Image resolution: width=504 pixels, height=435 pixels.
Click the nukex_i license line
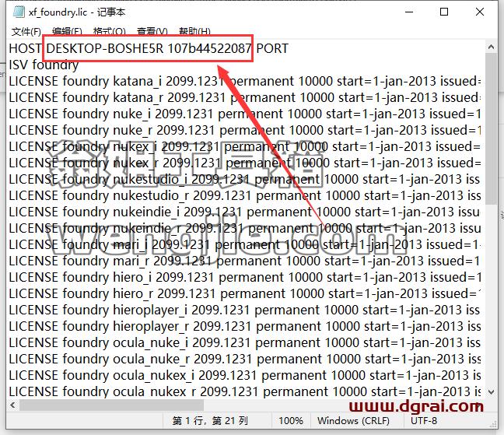pos(245,147)
